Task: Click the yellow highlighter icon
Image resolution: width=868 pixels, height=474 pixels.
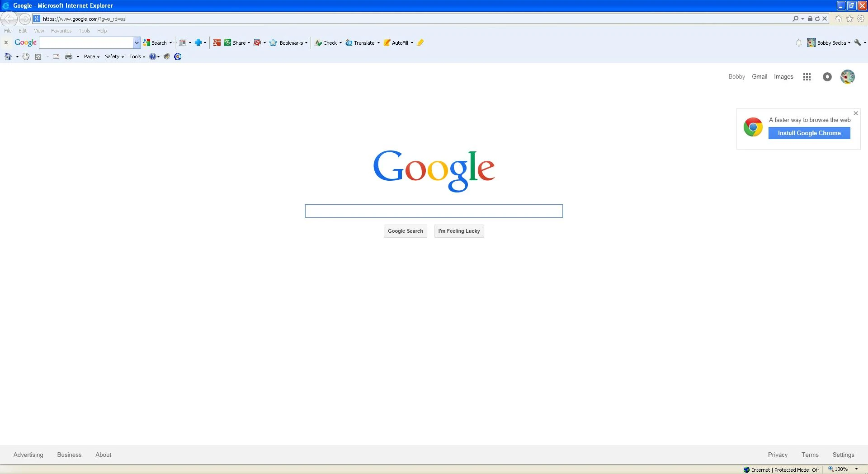Action: pos(420,42)
